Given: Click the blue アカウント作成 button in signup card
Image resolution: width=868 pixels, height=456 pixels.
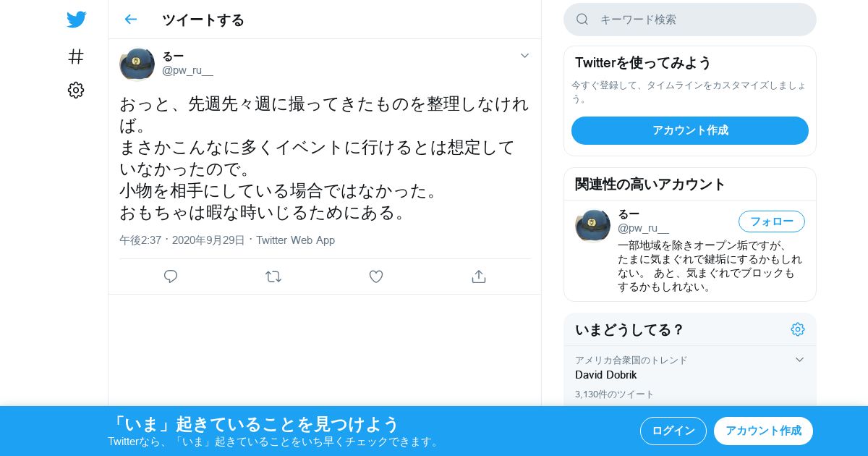Looking at the screenshot, I should [x=690, y=130].
